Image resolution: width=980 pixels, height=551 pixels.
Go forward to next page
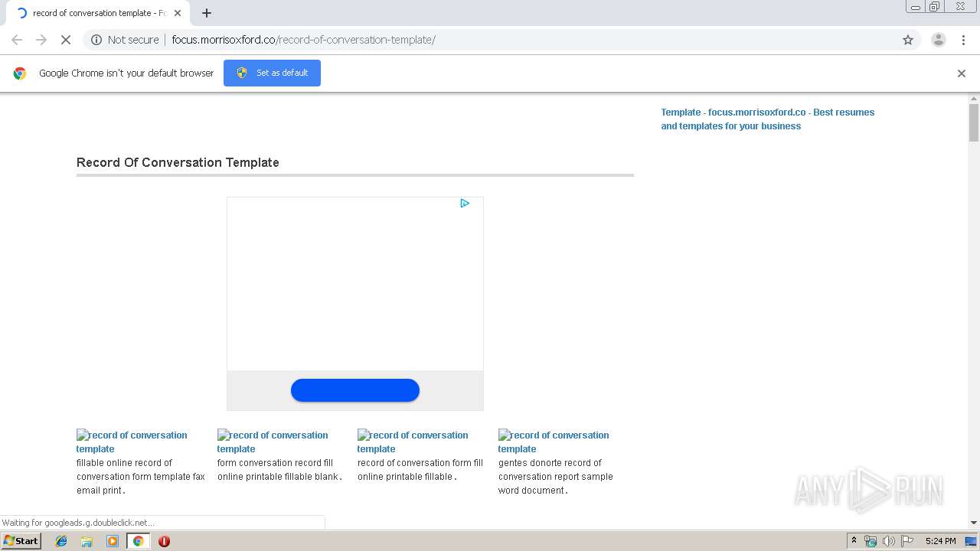coord(41,40)
